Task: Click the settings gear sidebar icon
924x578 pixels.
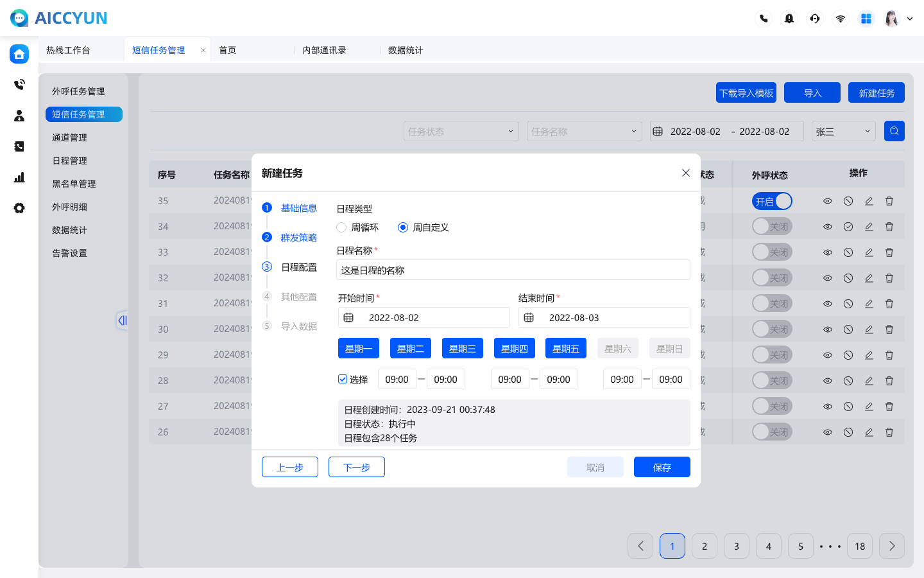Action: [x=19, y=208]
